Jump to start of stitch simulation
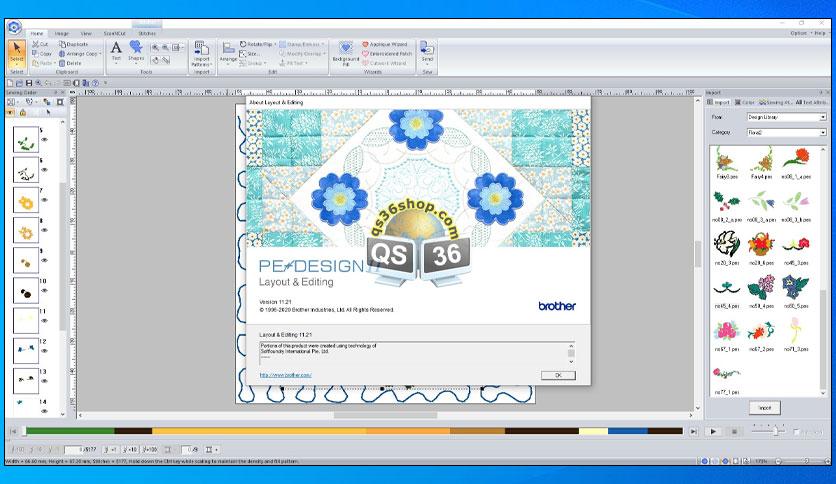836x484 pixels. [13, 431]
